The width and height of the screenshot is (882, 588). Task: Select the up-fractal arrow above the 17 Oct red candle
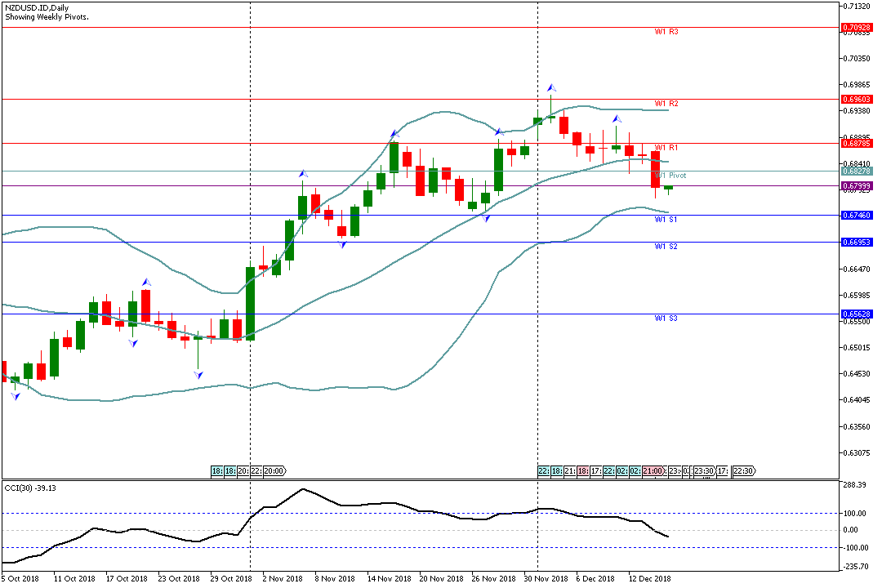click(146, 282)
